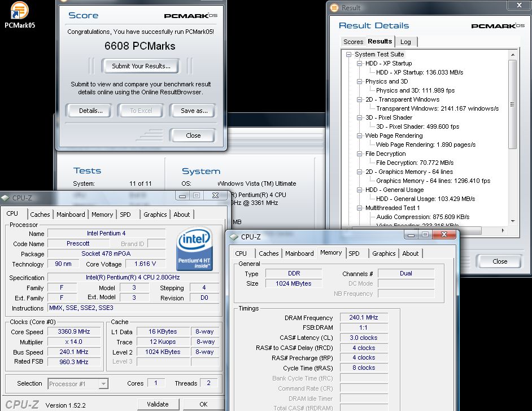Collapse the File Decryption node
Image resolution: width=532 pixels, height=411 pixels.
tap(359, 154)
